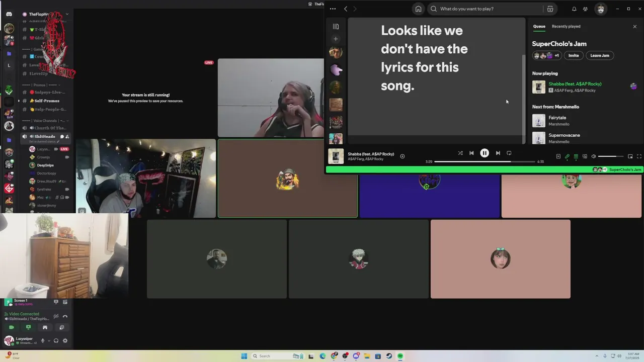
Task: Toggle Now Playing view icon
Action: [x=558, y=156]
